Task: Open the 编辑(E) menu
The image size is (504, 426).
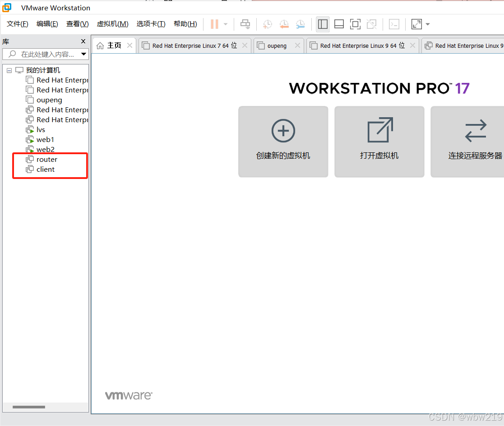Action: click(47, 24)
